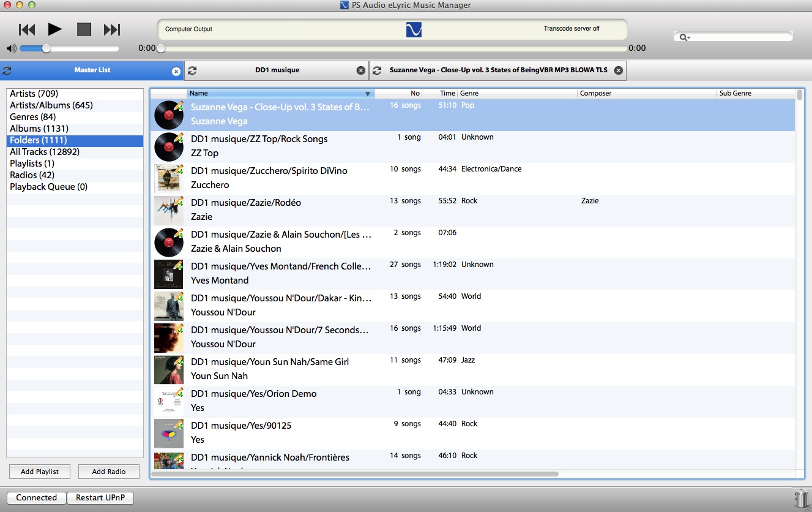Select Artists (709) in sidebar

click(x=75, y=94)
